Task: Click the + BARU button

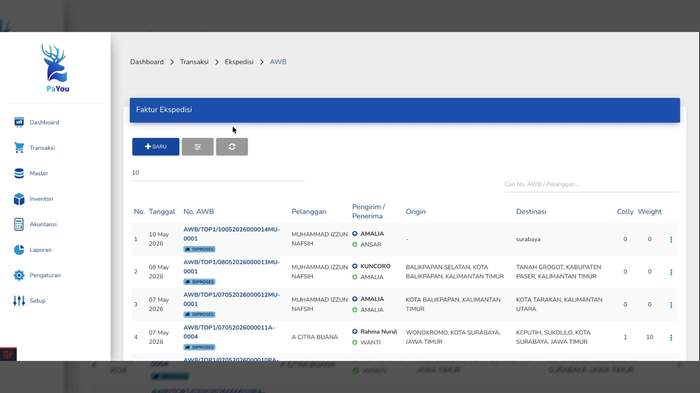Action: click(x=155, y=146)
